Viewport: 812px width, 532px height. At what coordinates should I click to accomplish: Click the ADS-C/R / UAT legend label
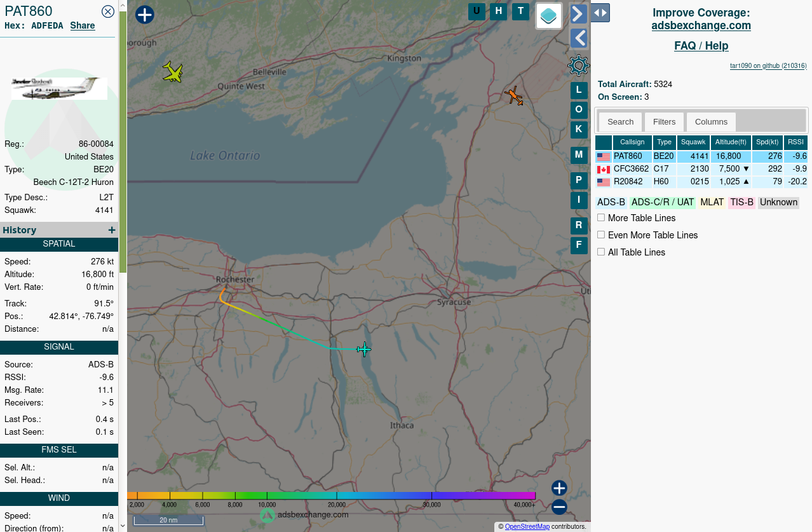[x=663, y=203]
